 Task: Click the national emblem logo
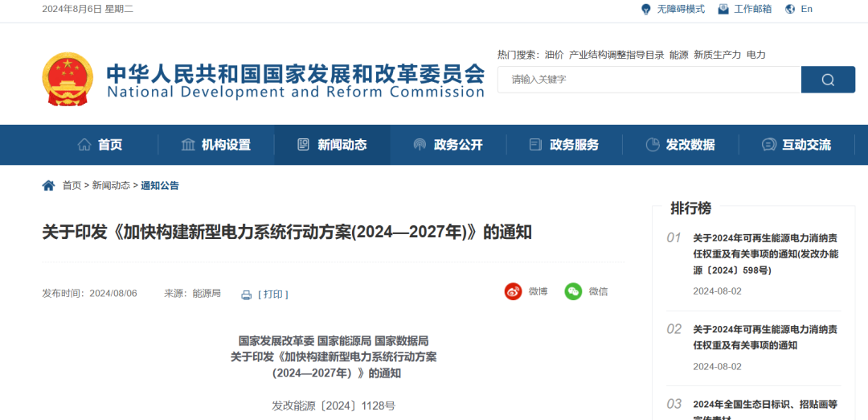tap(68, 79)
